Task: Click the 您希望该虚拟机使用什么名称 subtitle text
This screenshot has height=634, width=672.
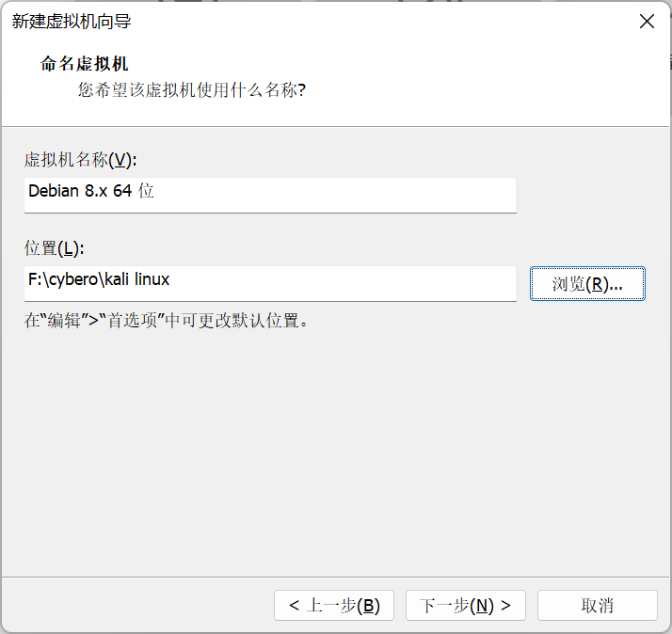Action: [192, 91]
